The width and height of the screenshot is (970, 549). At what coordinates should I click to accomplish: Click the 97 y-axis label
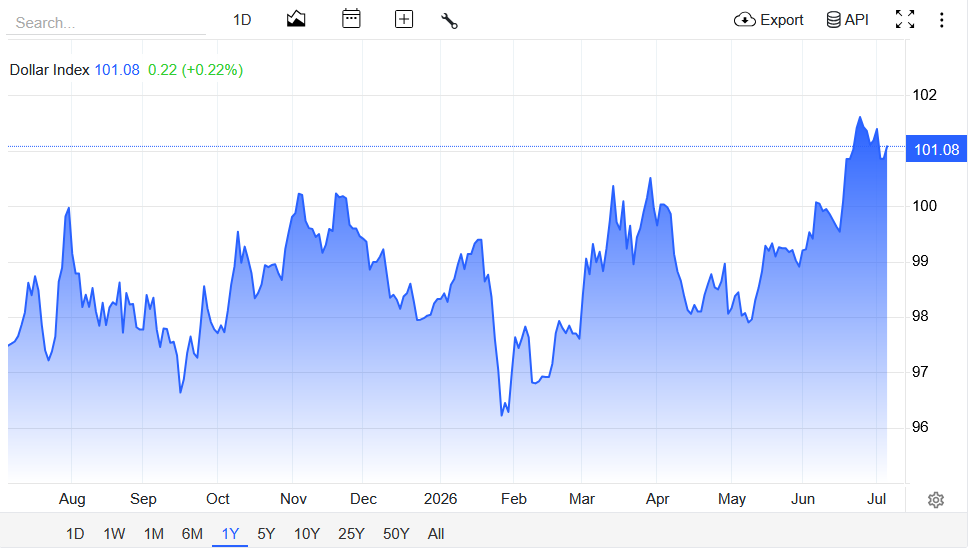(920, 371)
